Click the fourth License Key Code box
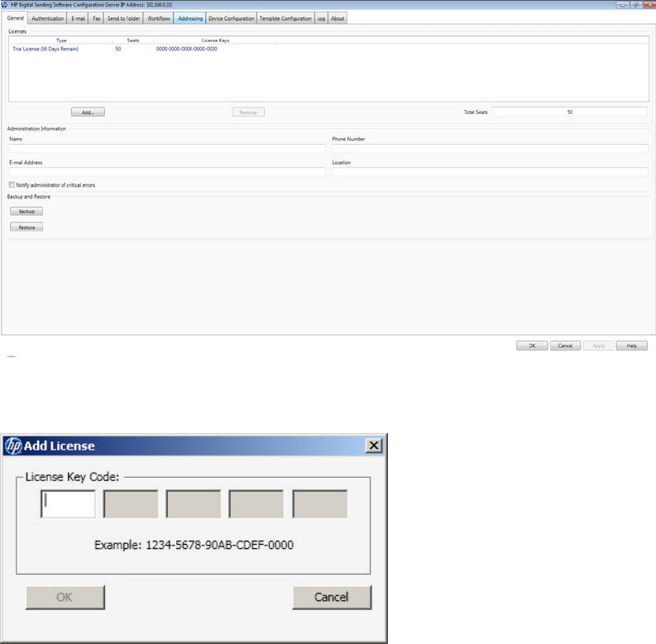The width and height of the screenshot is (656, 644). point(256,504)
